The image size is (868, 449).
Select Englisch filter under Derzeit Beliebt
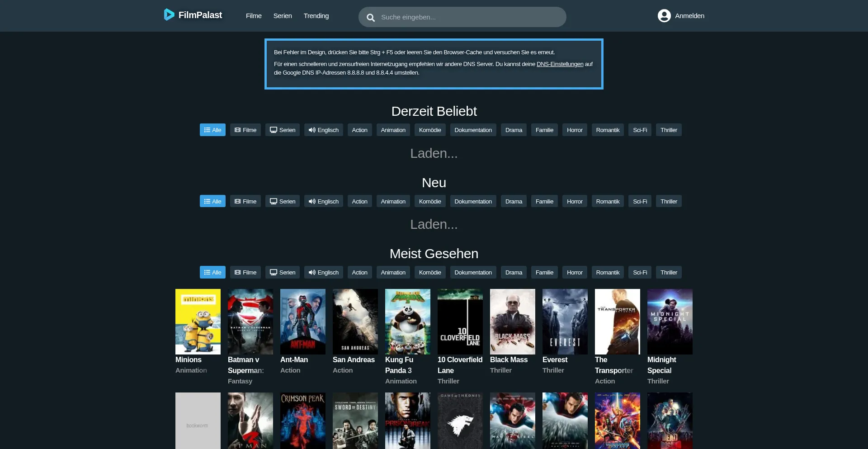(324, 130)
